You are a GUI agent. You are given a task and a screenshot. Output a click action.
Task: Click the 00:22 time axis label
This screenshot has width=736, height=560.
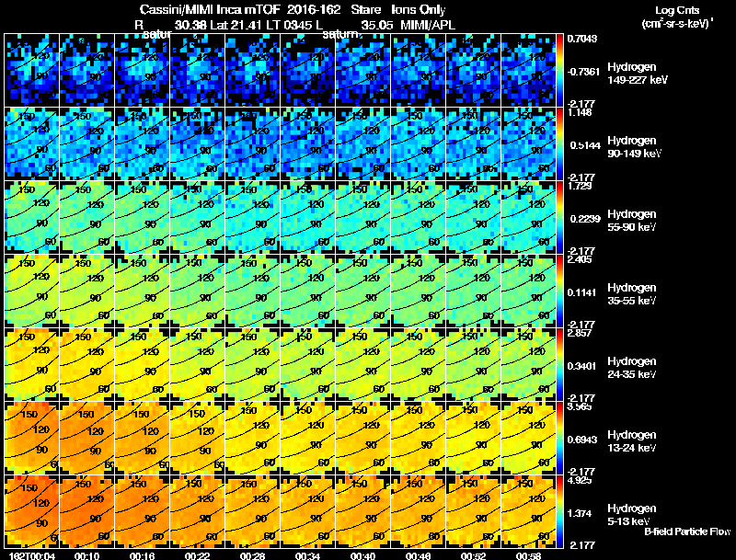(197, 555)
